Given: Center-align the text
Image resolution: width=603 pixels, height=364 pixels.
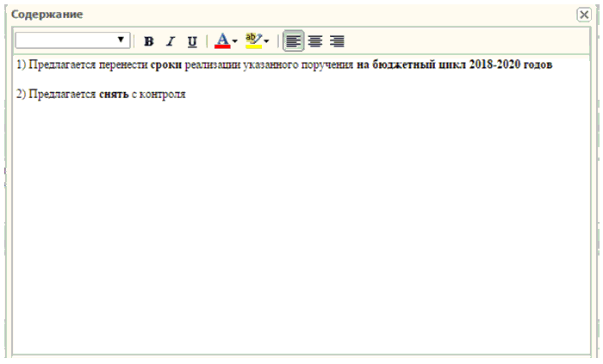Looking at the screenshot, I should click(x=315, y=40).
